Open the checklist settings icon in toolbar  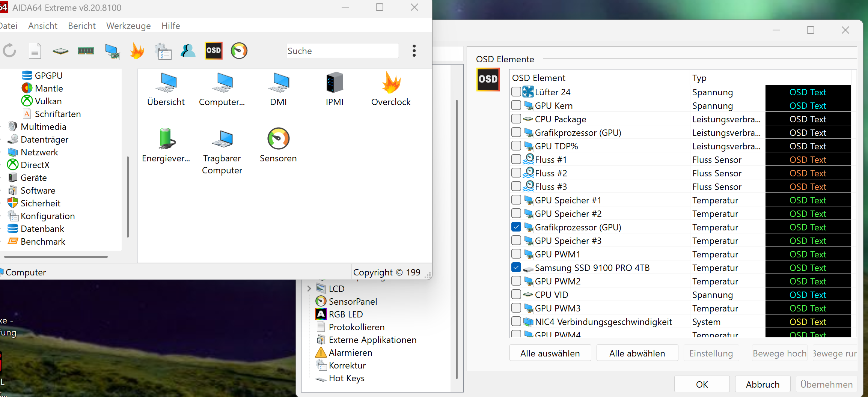tap(163, 51)
